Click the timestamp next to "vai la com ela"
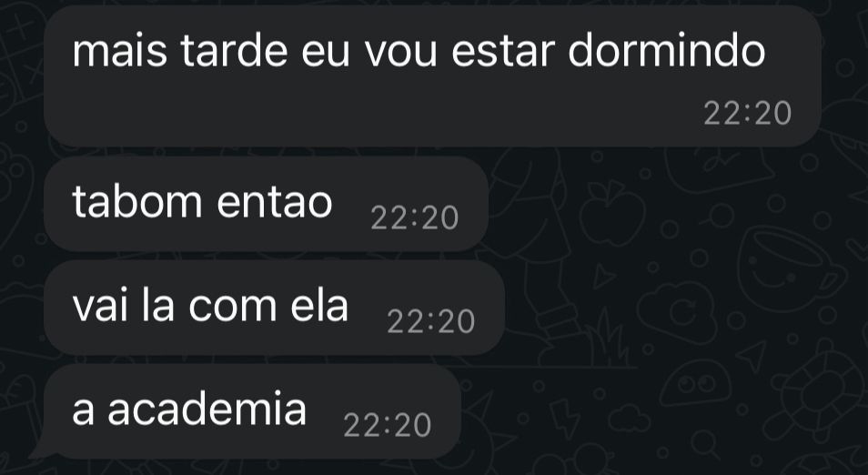This screenshot has height=475, width=868. 430,321
